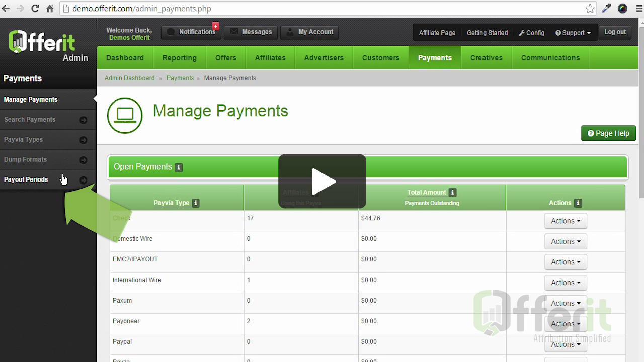Select Payout Periods sidebar item
This screenshot has height=362, width=644.
pos(48,179)
